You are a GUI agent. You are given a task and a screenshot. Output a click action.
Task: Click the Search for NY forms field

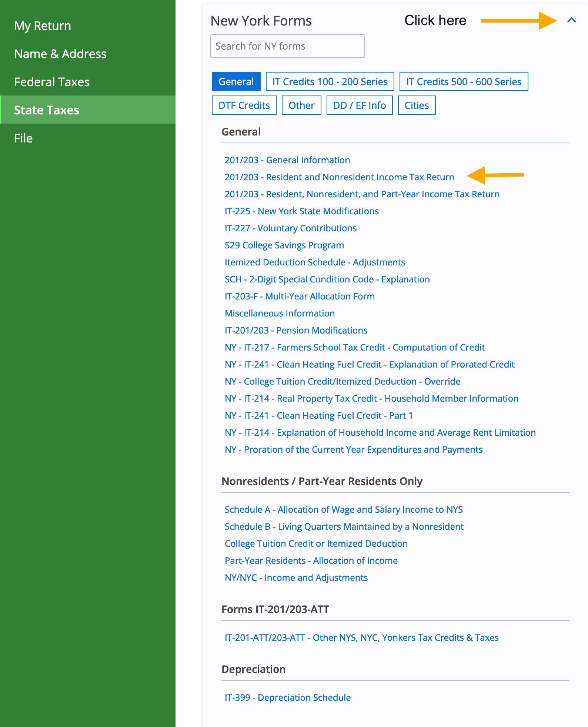(x=287, y=46)
